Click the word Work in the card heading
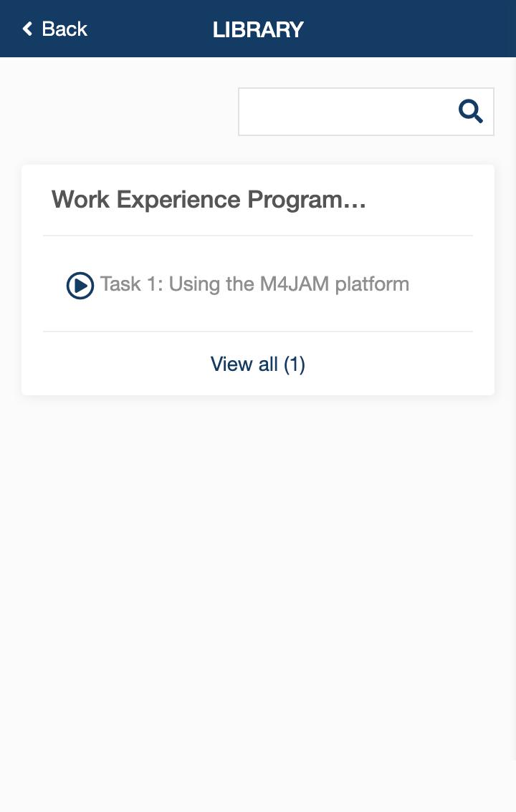 point(80,200)
